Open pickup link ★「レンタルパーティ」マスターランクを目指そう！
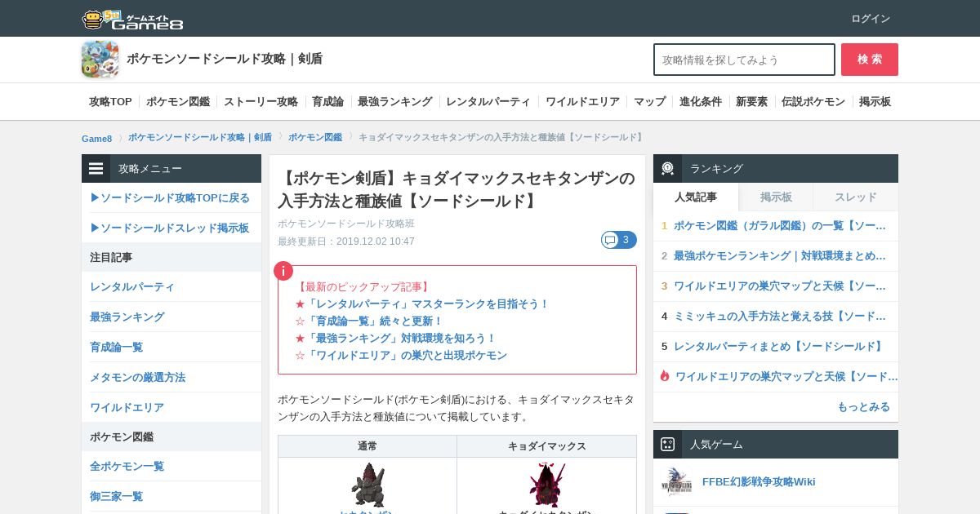Viewport: 980px width, 514px height. (422, 304)
